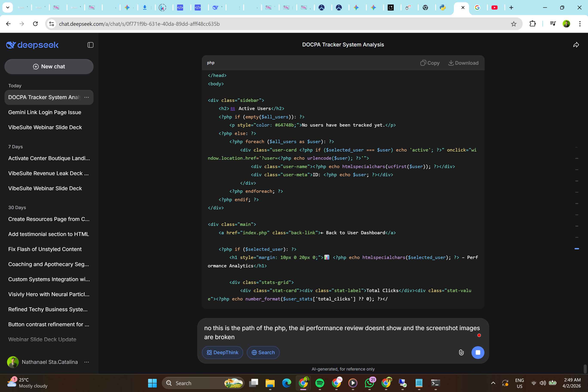Open Fix Flash of Unstyled Content chat

[45, 249]
